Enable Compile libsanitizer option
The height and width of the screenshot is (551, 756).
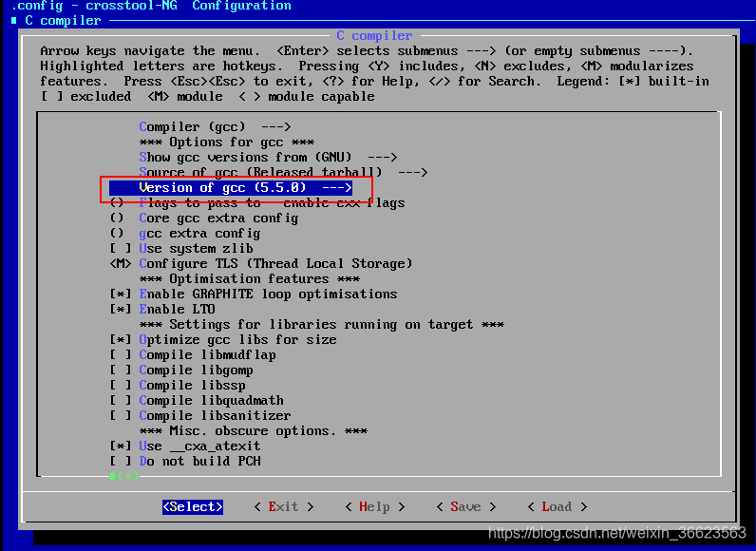(200, 415)
